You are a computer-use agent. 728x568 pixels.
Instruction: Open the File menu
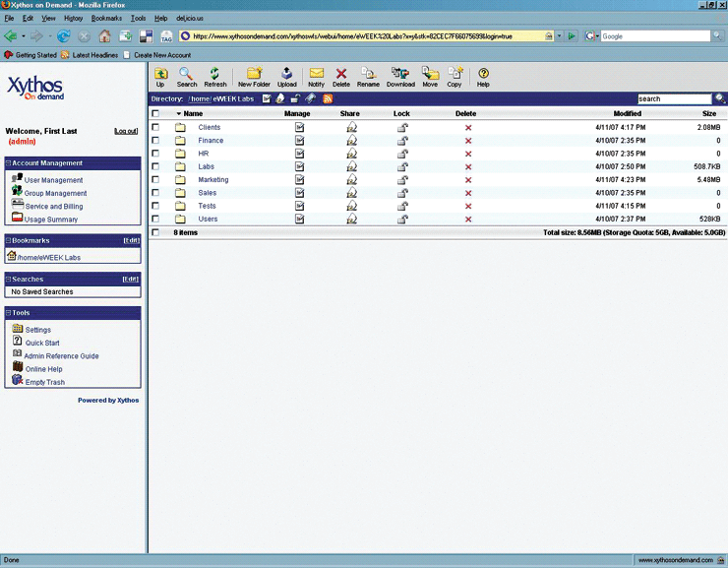pos(9,18)
